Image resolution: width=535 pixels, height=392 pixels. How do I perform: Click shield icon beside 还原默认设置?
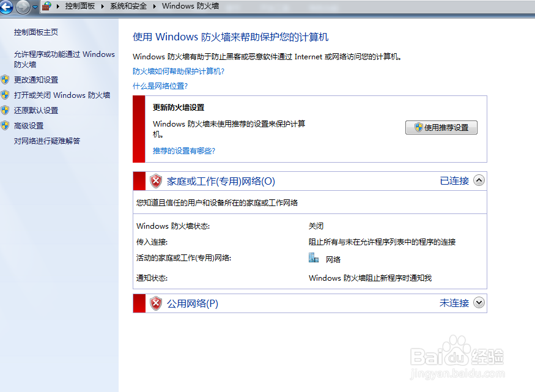coord(5,110)
